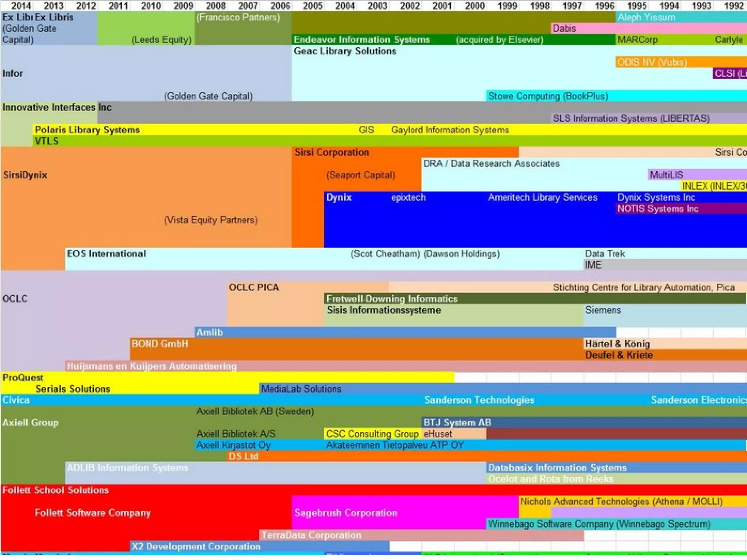
Task: Click Stowe Computing (BookPlus) label
Action: coord(548,96)
